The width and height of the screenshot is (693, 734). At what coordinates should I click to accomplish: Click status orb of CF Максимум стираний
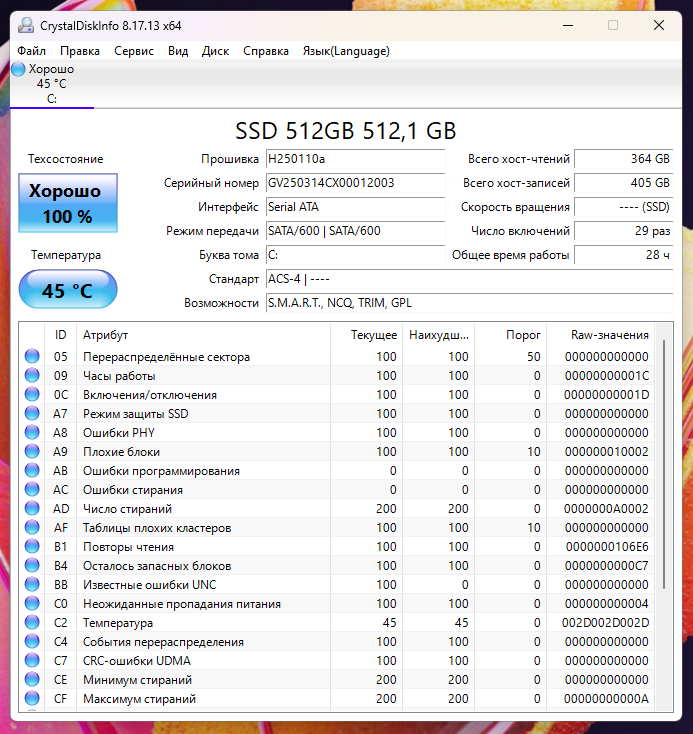(x=32, y=698)
